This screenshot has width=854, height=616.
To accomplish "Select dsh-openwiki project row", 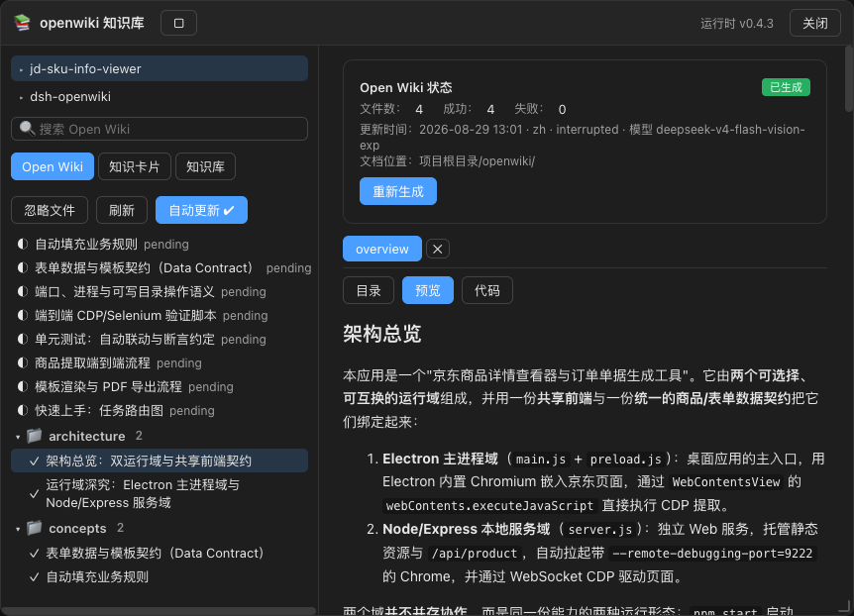I will (160, 96).
